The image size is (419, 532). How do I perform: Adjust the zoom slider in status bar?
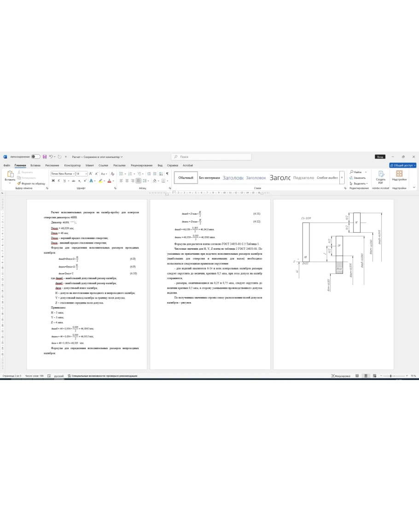(391, 376)
